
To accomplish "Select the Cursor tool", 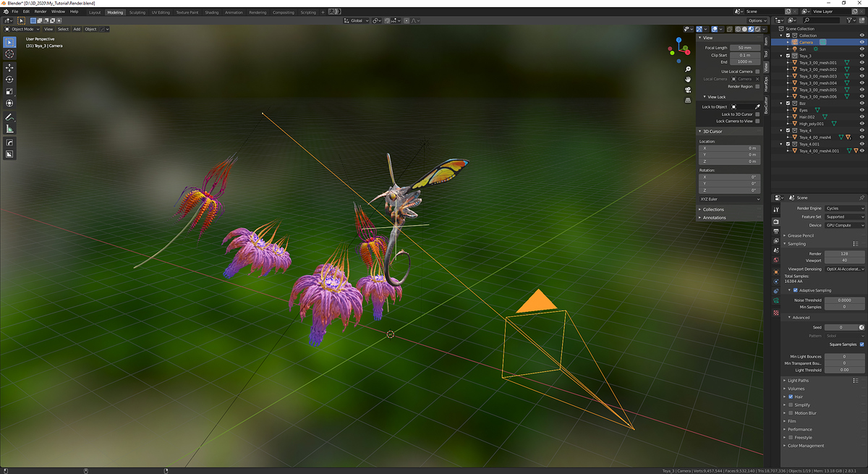I will [9, 54].
